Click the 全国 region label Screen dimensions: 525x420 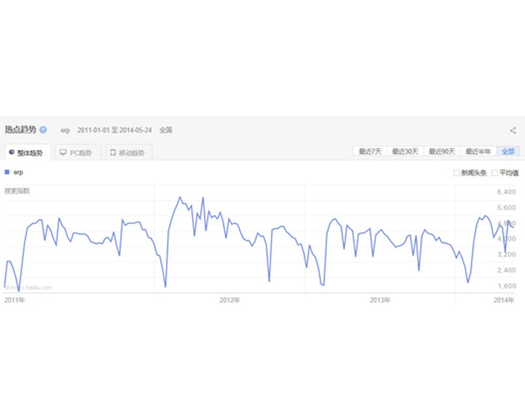pos(166,130)
